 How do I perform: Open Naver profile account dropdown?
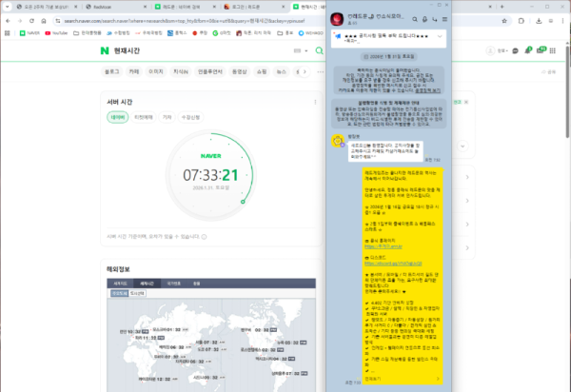[x=497, y=51]
